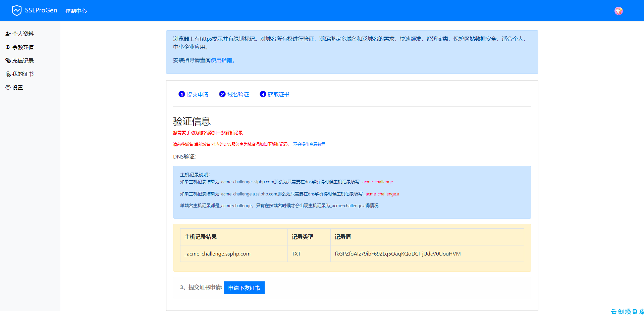Click the SSLProGen brand name

pos(41,10)
